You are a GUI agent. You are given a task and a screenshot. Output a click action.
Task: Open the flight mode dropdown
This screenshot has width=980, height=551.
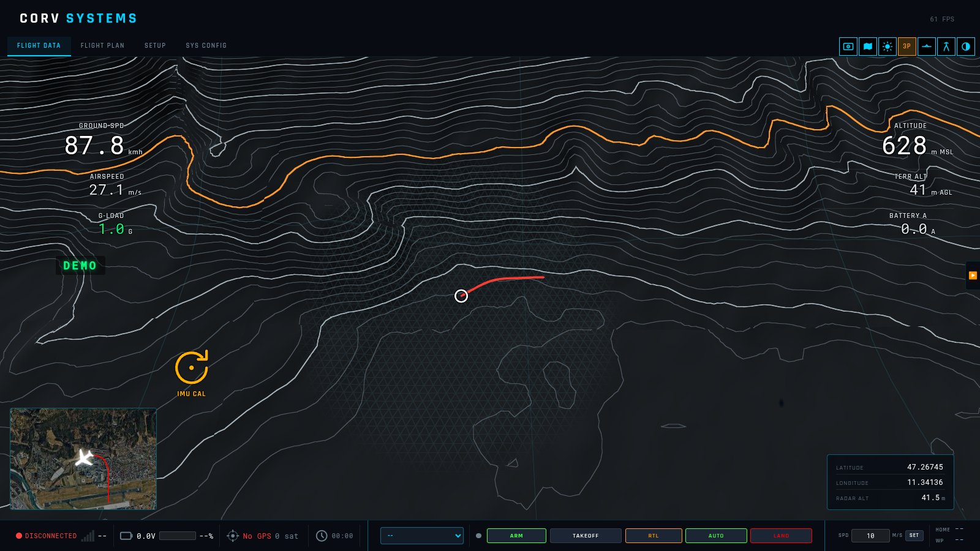pyautogui.click(x=422, y=536)
